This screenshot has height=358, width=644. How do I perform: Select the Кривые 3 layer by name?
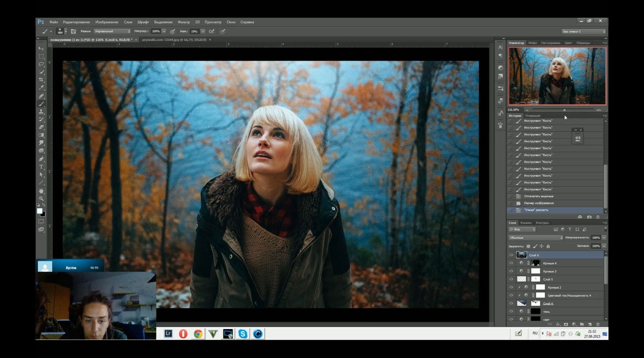click(550, 271)
